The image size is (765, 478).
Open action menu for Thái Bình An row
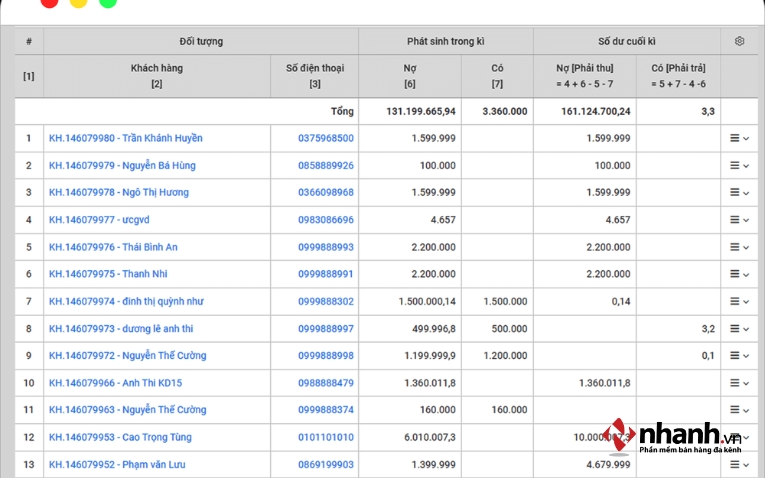tap(738, 247)
